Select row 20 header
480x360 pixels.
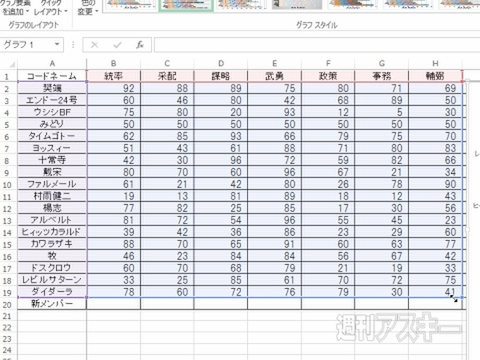pos(7,305)
